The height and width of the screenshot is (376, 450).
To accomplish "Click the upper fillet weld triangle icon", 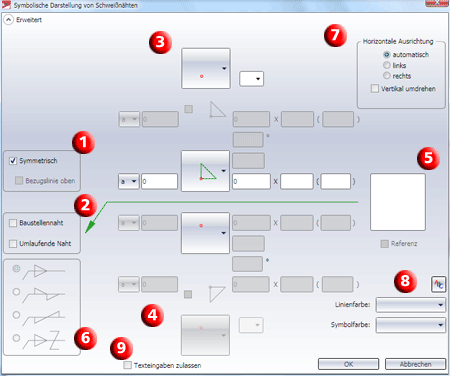I will tap(217, 110).
